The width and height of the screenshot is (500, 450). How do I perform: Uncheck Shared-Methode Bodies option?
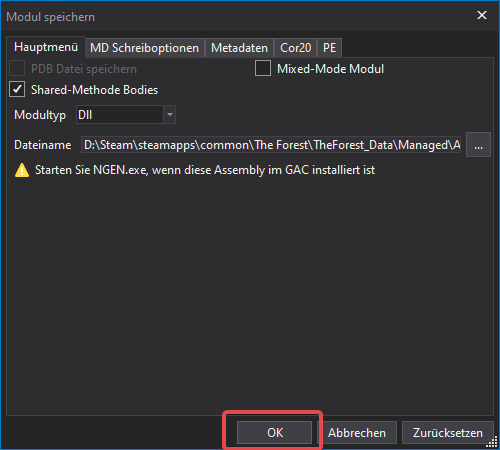[17, 90]
